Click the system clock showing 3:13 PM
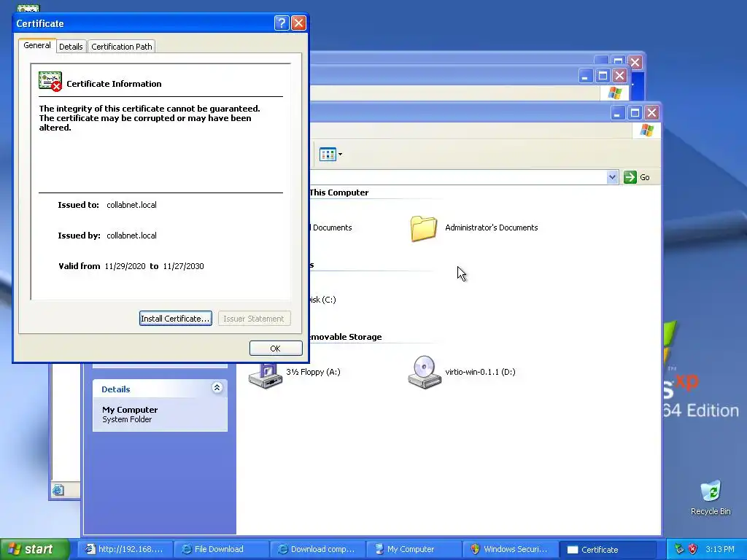This screenshot has height=560, width=747. pyautogui.click(x=720, y=549)
